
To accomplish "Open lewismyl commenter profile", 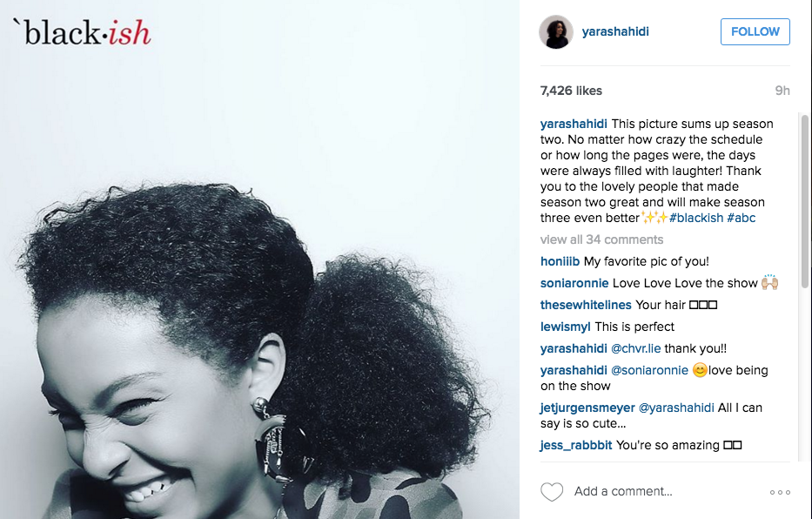I will pyautogui.click(x=565, y=327).
